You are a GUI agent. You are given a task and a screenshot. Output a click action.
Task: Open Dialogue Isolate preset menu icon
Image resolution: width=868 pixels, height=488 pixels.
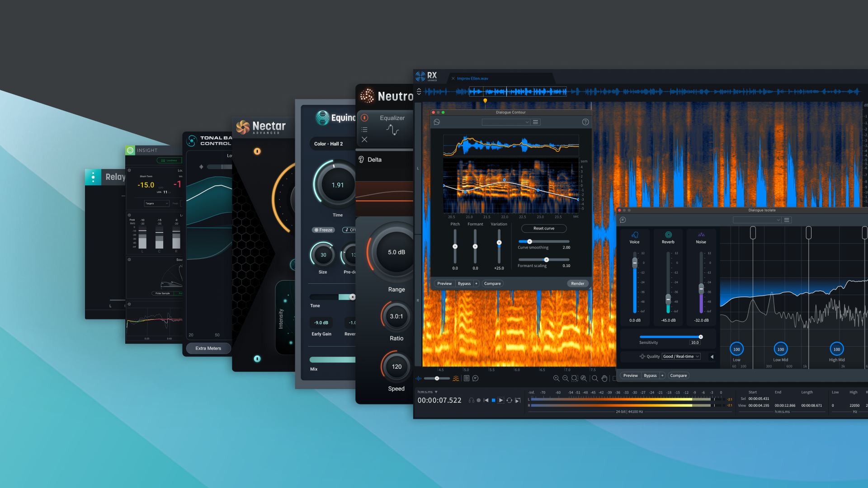click(787, 220)
